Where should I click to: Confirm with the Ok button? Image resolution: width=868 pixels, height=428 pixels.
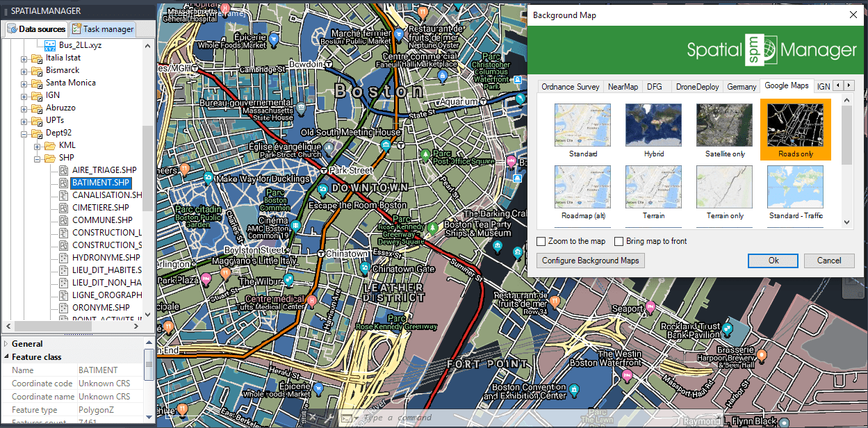773,261
